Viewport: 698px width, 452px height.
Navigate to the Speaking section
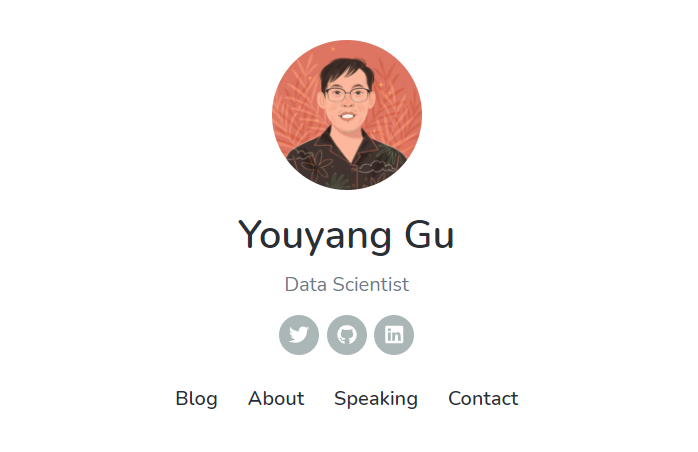coord(376,399)
